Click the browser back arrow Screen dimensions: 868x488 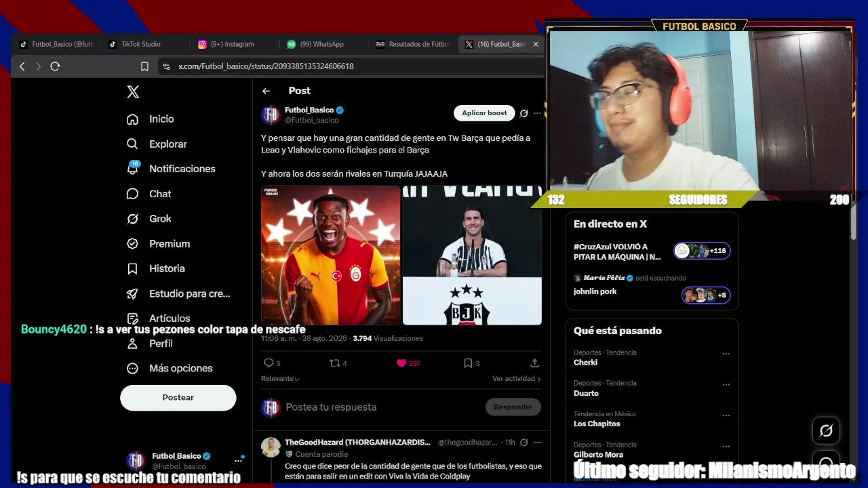click(22, 66)
